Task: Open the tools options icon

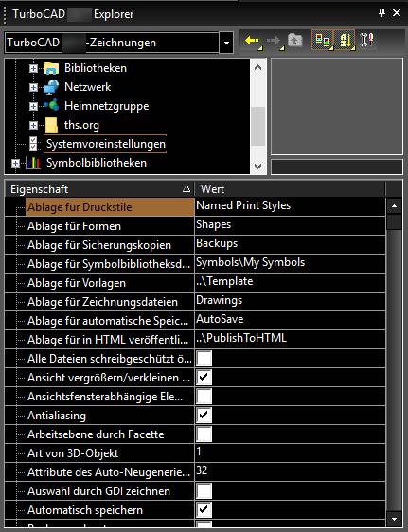Action: pyautogui.click(x=366, y=40)
